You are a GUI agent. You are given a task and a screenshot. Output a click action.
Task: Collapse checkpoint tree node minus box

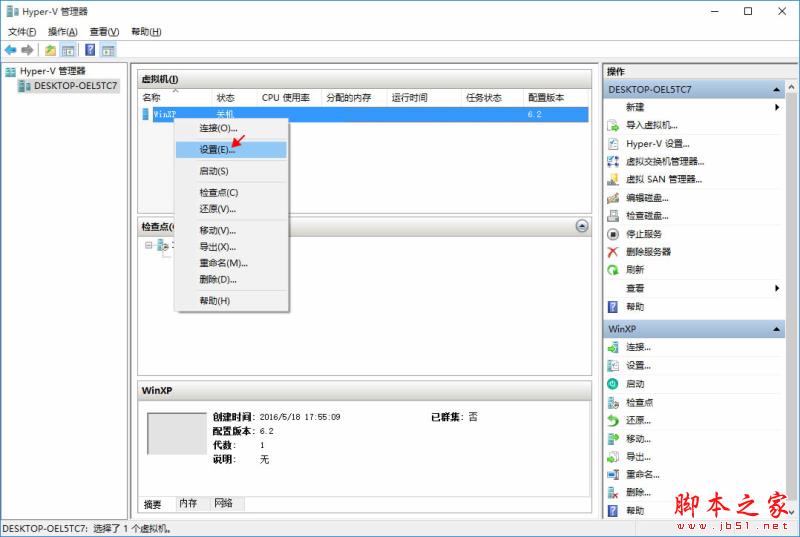point(148,245)
